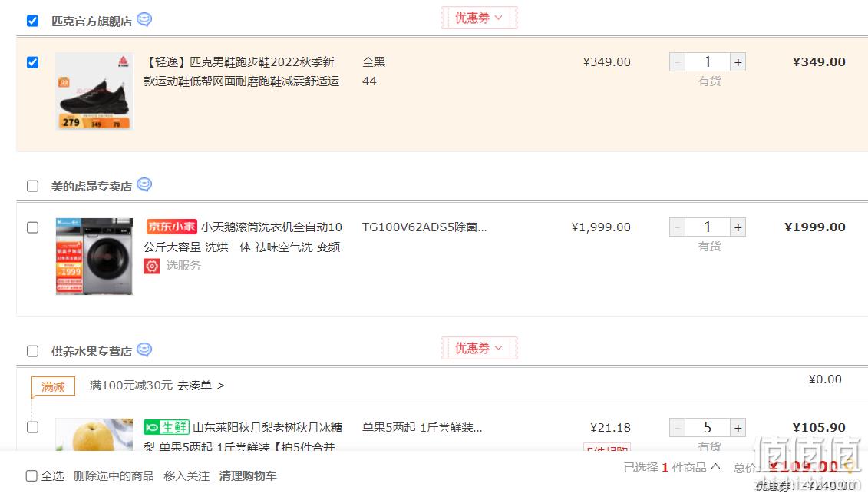Image resolution: width=868 pixels, height=497 pixels.
Task: Increase quantity of 小天鹅 washing machine
Action: pyautogui.click(x=738, y=227)
